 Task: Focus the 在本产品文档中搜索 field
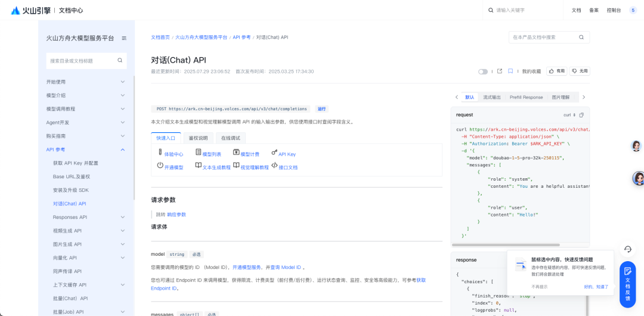pos(549,37)
